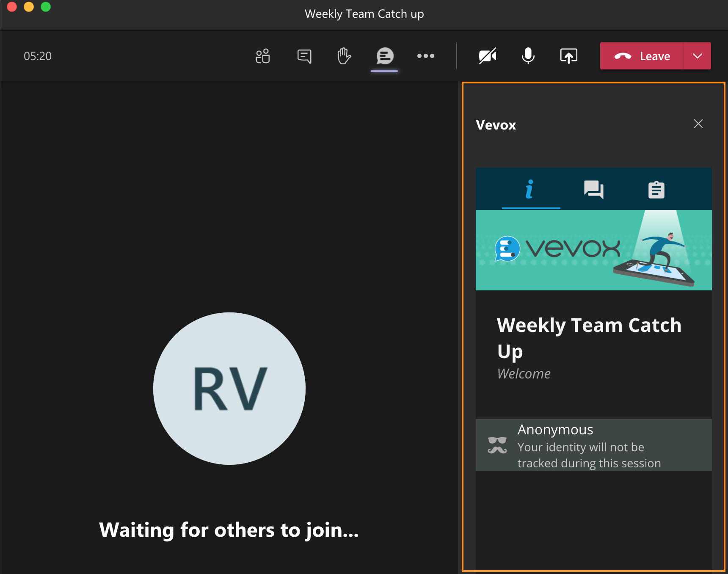
Task: Select the Anonymous identity entry
Action: [593, 445]
